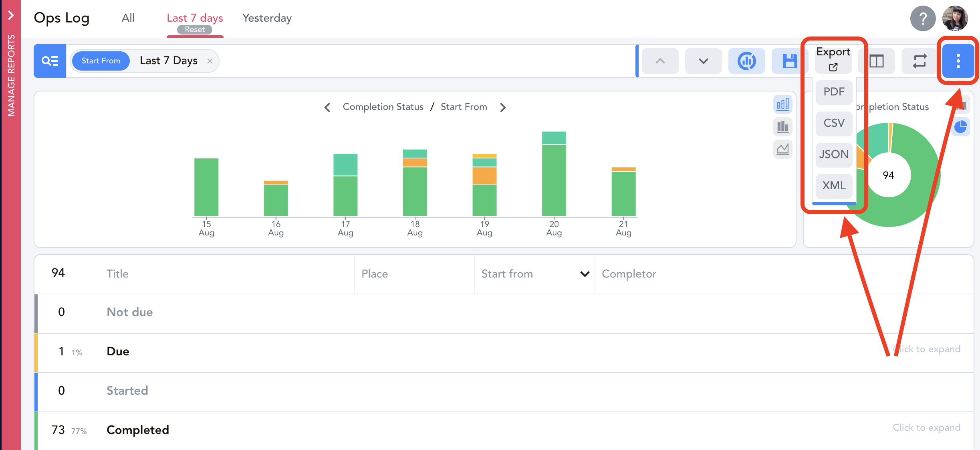Click the swap arrows icon
Viewport: 980px width, 450px height.
[920, 61]
